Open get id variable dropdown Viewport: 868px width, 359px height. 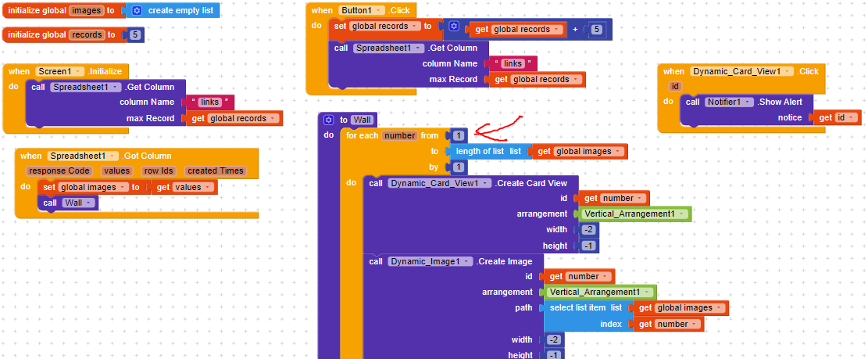pos(852,117)
